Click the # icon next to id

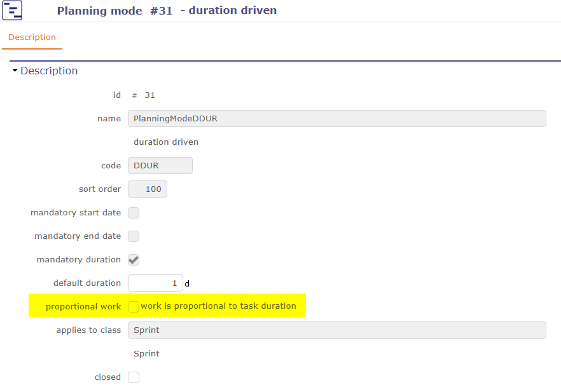pos(133,95)
